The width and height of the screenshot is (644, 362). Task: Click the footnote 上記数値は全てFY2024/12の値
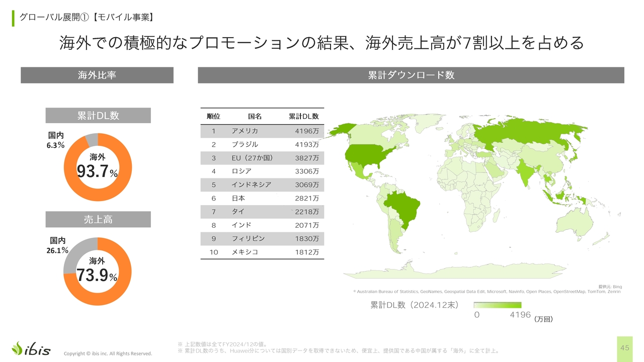pos(222,344)
